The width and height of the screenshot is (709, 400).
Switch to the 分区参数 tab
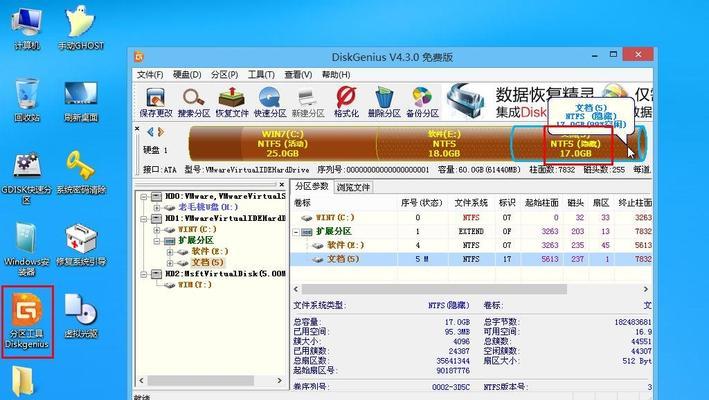(312, 186)
